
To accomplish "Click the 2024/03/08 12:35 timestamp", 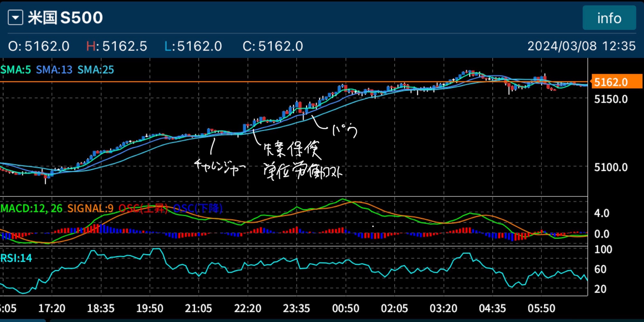I will 581,46.
